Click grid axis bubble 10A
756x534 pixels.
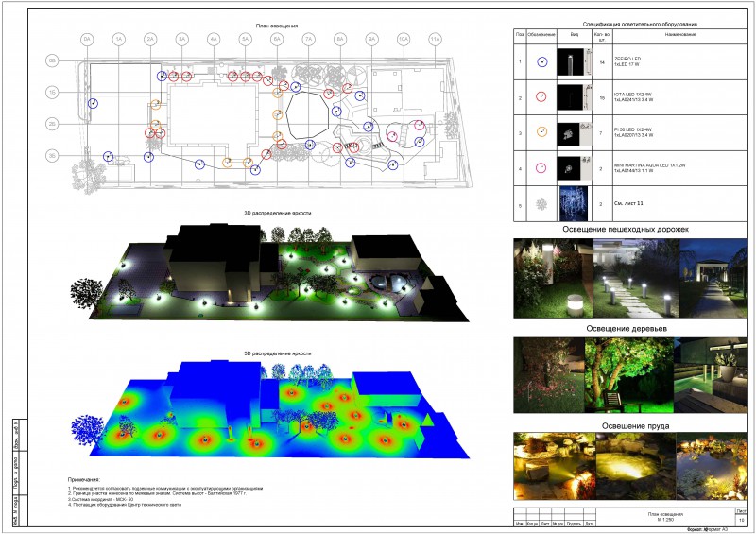[x=404, y=40]
